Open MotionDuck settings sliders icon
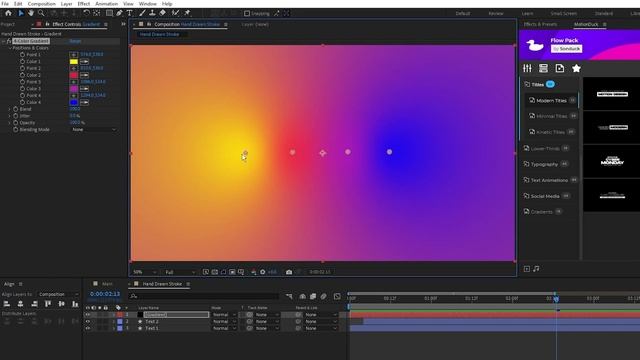The width and height of the screenshot is (640, 360). (x=527, y=68)
